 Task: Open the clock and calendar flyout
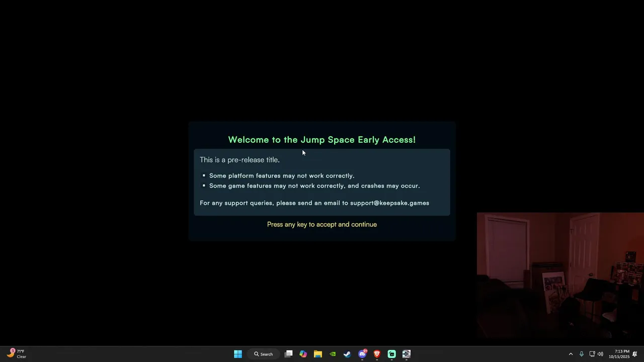pyautogui.click(x=619, y=354)
